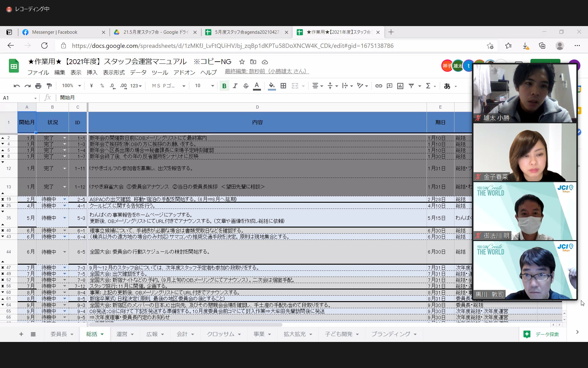
Task: Click the borders icon
Action: point(283,86)
